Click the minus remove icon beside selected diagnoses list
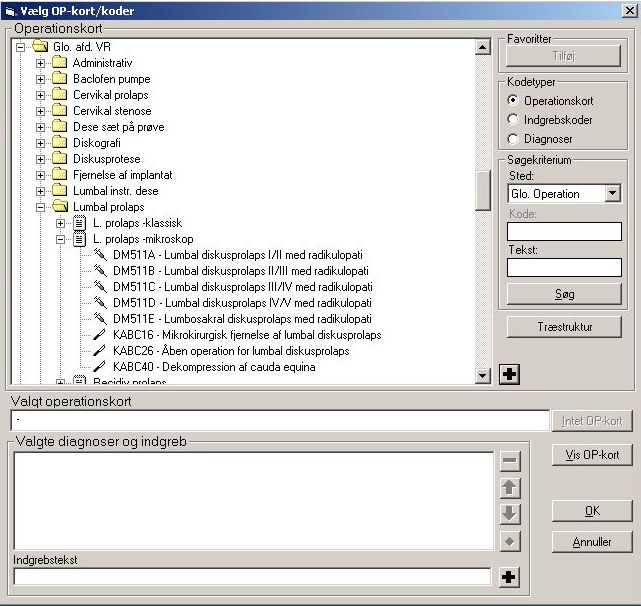This screenshot has height=606, width=641. 510,460
